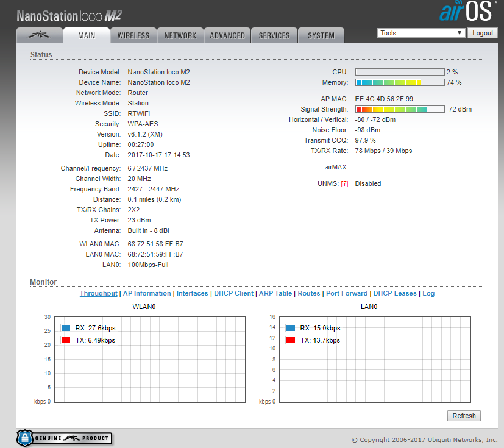Select the AP MAC EE:4C:4D:56:2F:99
The height and width of the screenshot is (448, 504).
(384, 99)
